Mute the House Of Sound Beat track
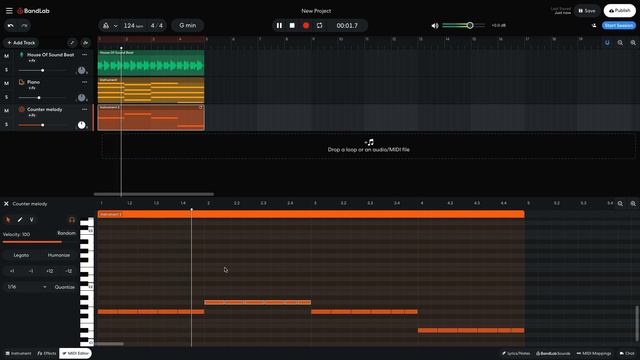Image resolution: width=640 pixels, height=360 pixels. (x=6, y=56)
